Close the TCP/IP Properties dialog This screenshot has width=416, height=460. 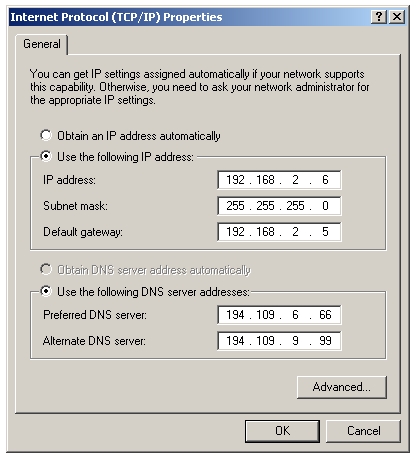click(x=397, y=17)
